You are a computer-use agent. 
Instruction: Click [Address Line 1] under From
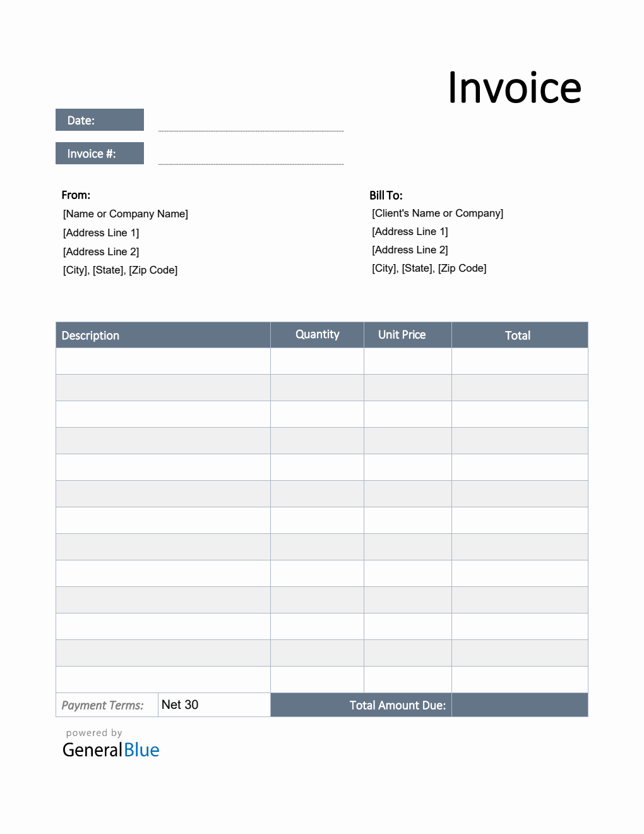101,233
